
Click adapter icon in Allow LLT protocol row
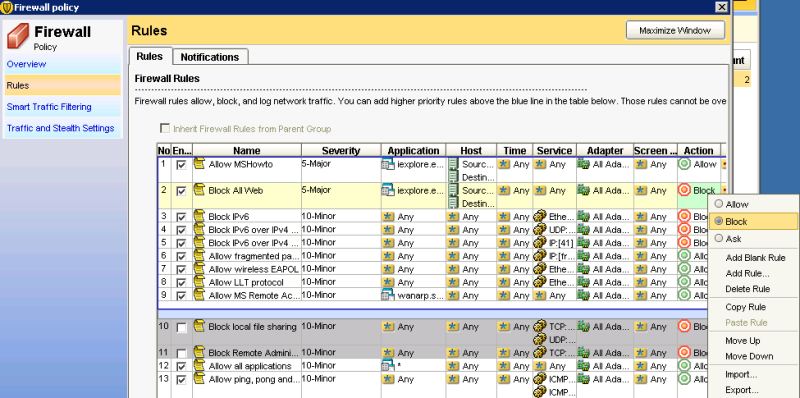pos(584,282)
